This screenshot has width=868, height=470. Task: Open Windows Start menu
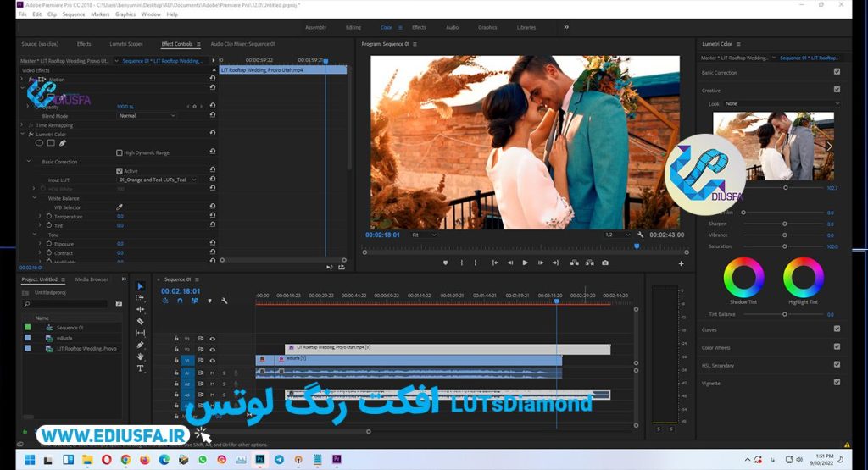coord(30,460)
